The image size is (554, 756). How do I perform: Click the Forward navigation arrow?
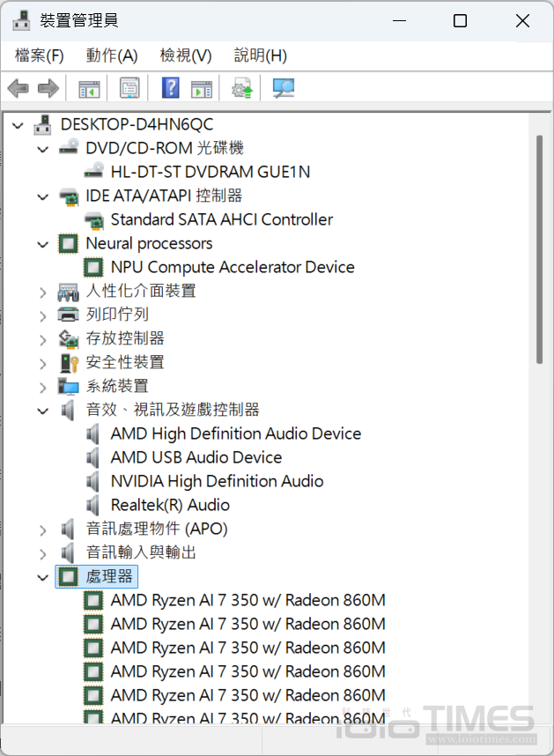point(48,87)
